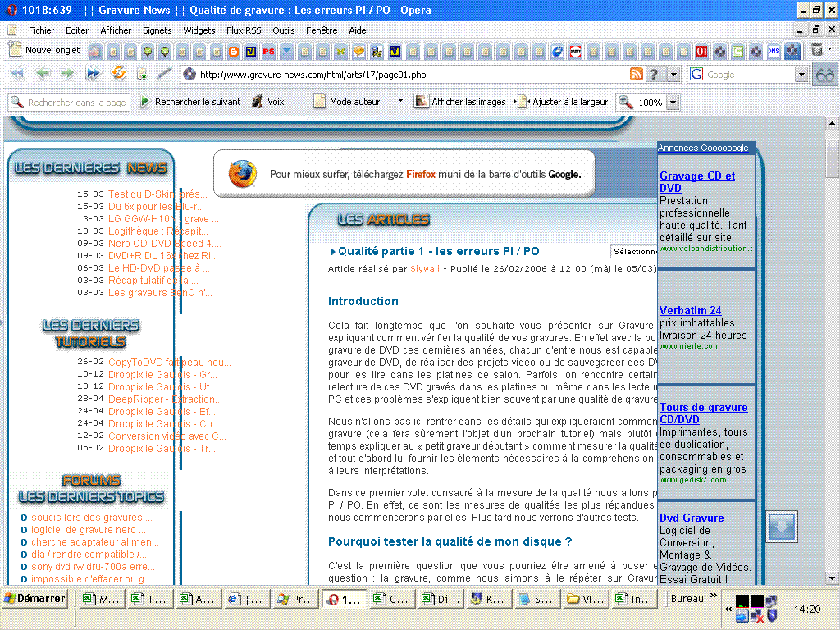
Task: Click the Firefox logo in the banner
Action: (x=242, y=174)
